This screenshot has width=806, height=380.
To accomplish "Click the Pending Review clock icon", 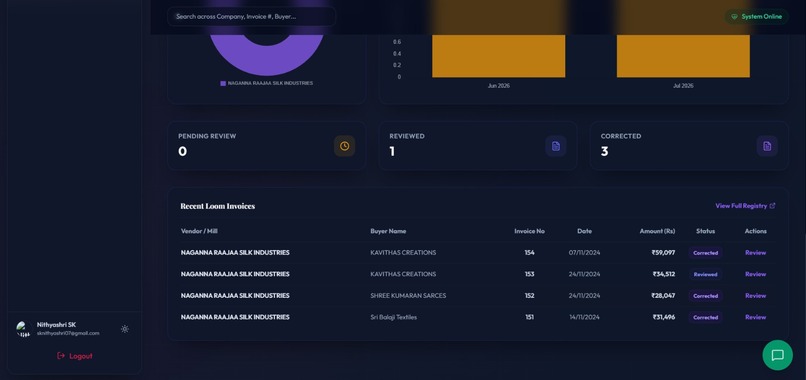I will 344,146.
